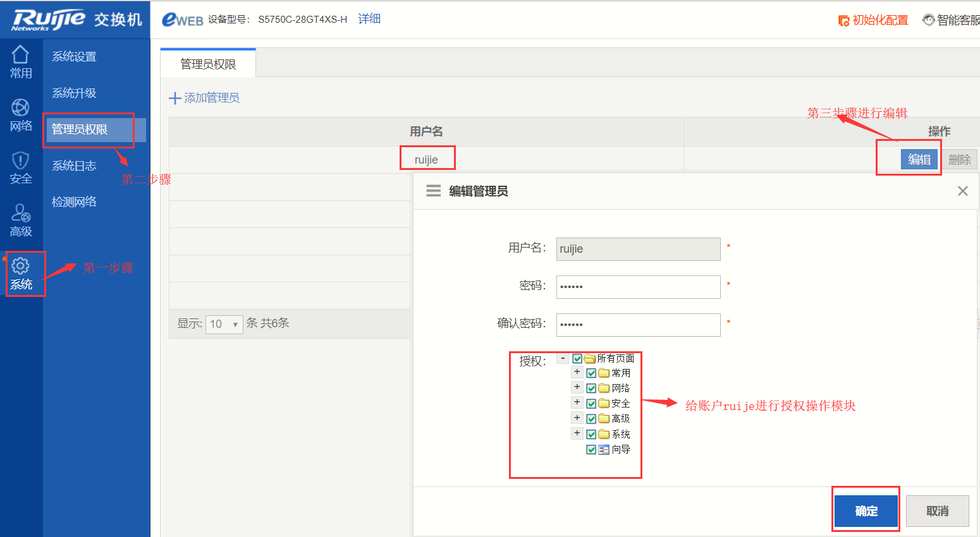Click the 确认密码 input field
Screen dimensions: 980x537
pyautogui.click(x=637, y=325)
